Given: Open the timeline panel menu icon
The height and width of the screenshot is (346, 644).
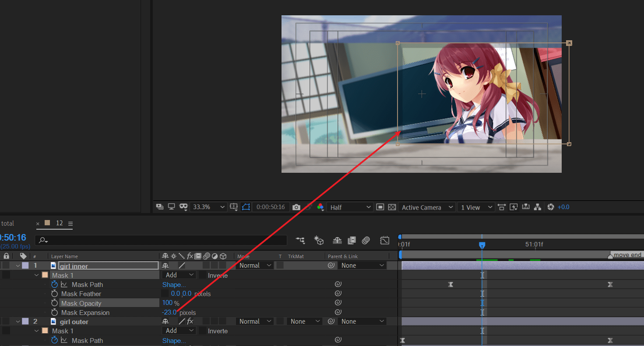Looking at the screenshot, I should [70, 224].
